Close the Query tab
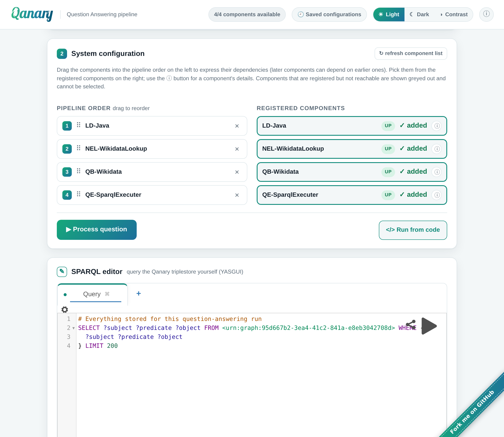The image size is (504, 437). coord(107,294)
